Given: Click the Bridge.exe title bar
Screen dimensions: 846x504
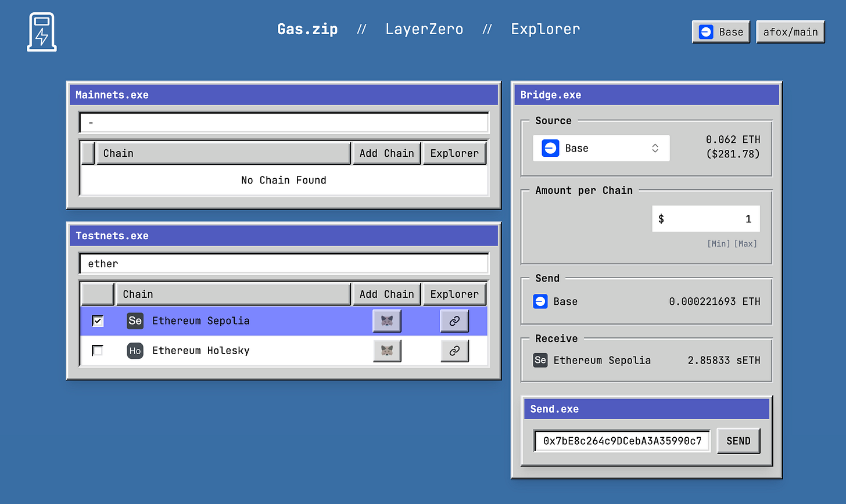Looking at the screenshot, I should (647, 95).
